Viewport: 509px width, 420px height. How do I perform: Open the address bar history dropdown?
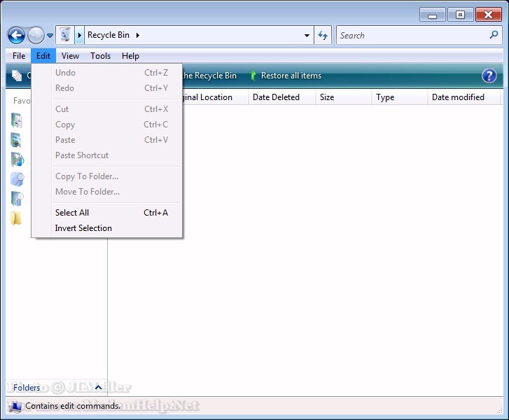coord(307,36)
